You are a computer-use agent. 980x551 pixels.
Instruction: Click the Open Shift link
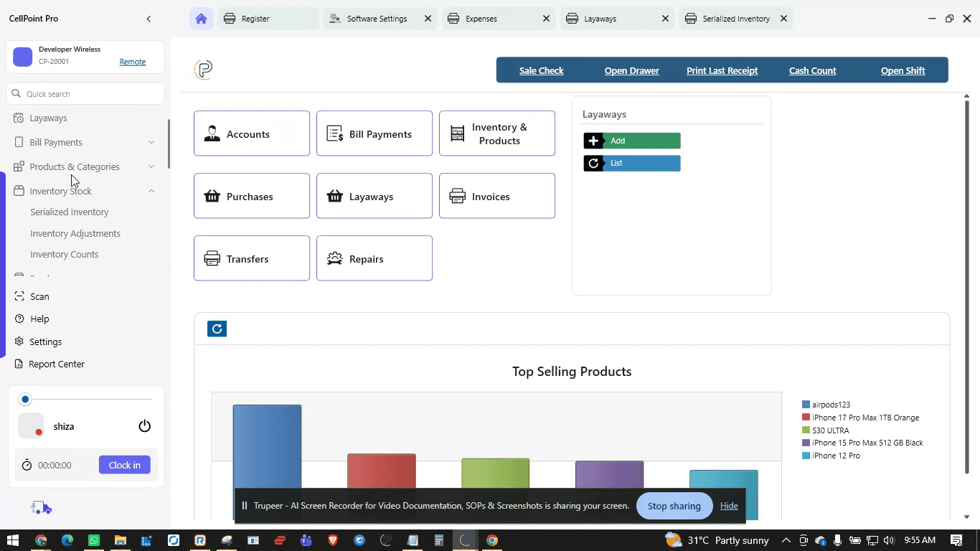point(903,70)
